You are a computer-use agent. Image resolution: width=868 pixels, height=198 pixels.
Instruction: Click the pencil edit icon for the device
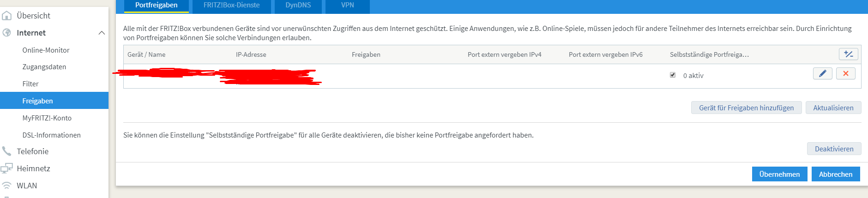click(x=822, y=73)
